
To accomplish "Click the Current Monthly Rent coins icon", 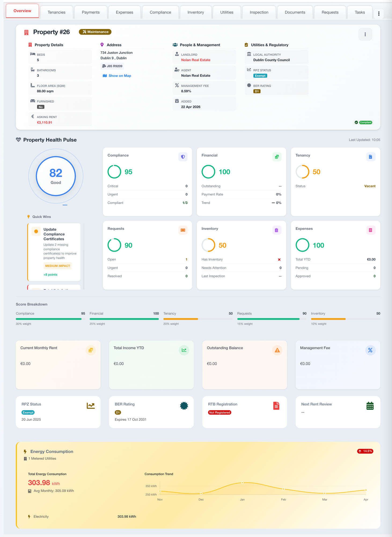I will [x=91, y=350].
